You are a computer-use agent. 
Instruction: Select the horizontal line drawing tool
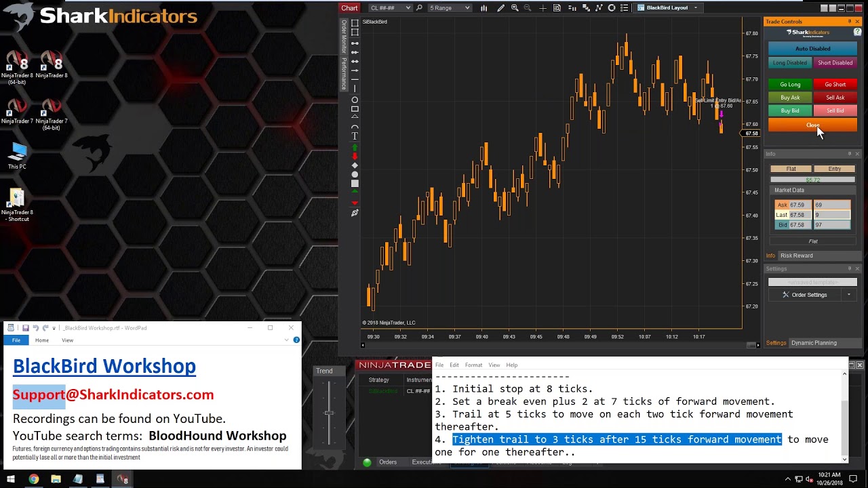point(355,80)
